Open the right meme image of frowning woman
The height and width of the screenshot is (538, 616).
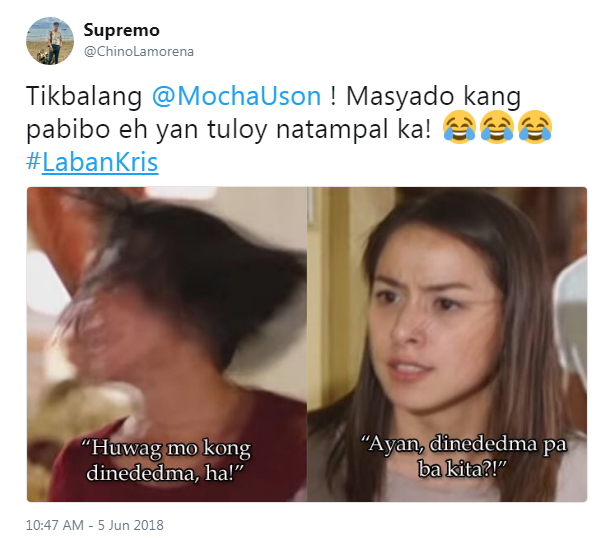click(447, 344)
